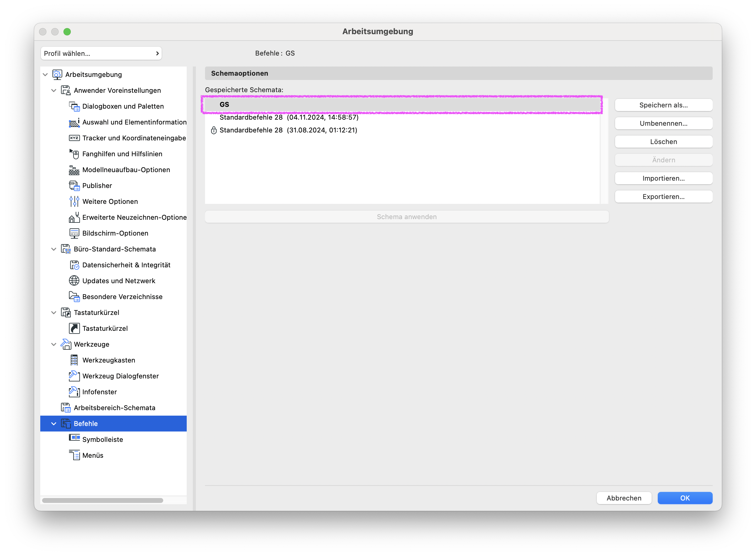Click the Publisher icon
Viewport: 756px width, 556px height.
(74, 186)
